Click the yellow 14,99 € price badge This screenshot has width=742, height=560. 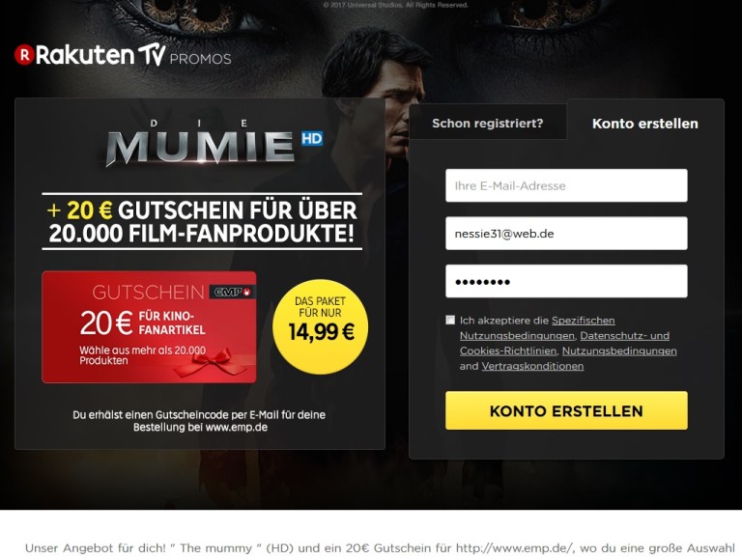pyautogui.click(x=321, y=326)
